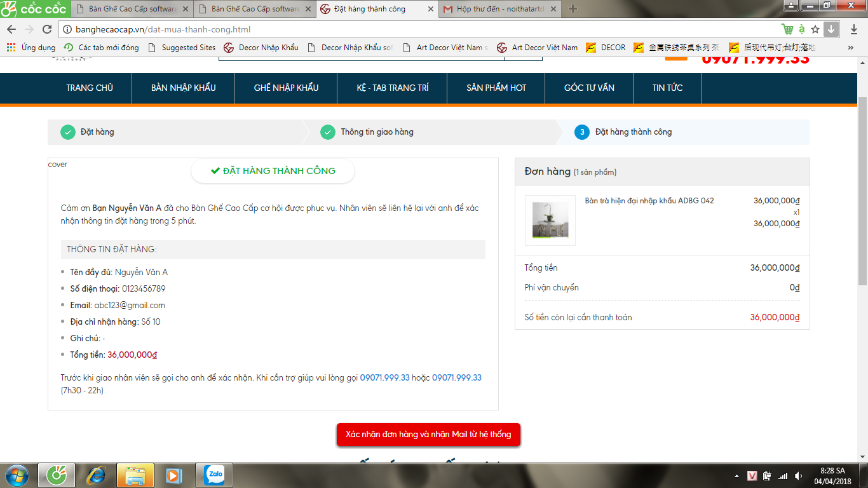Click the Đặt hàng step one indicator
Image resolution: width=868 pixels, height=488 pixels.
tap(88, 132)
